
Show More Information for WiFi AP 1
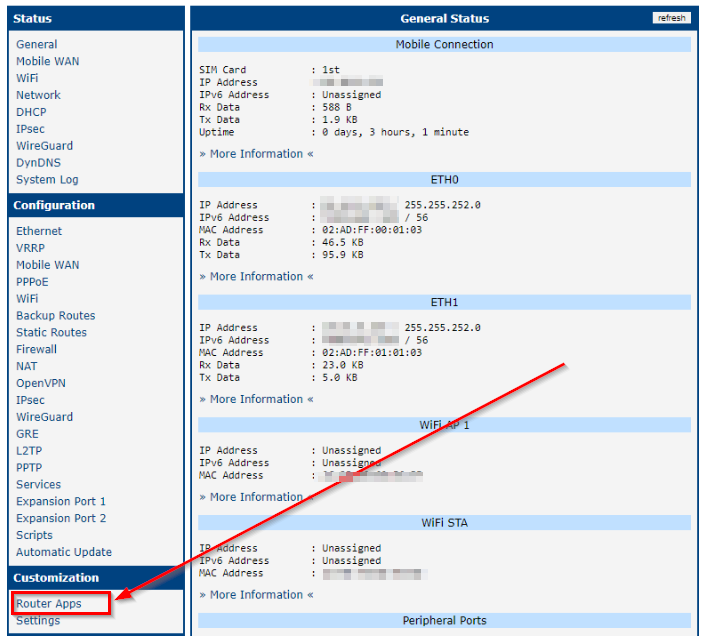tap(256, 497)
